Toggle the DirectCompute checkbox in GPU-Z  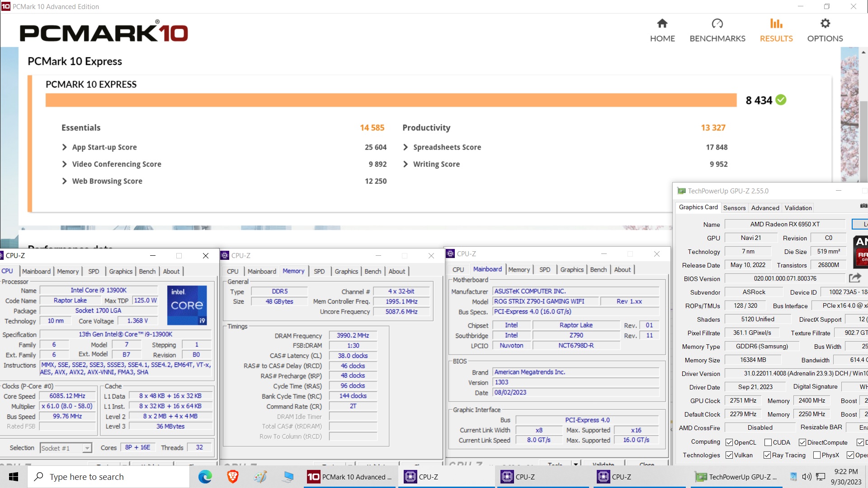click(802, 442)
